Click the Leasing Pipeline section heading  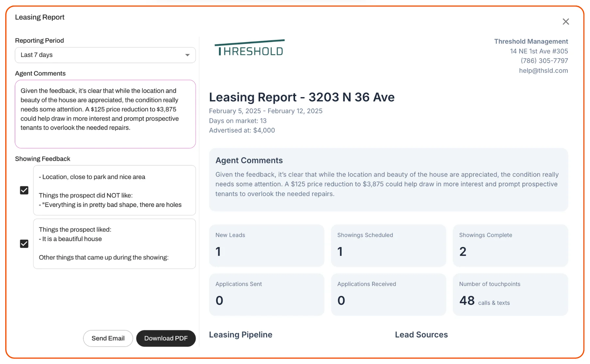(x=240, y=335)
